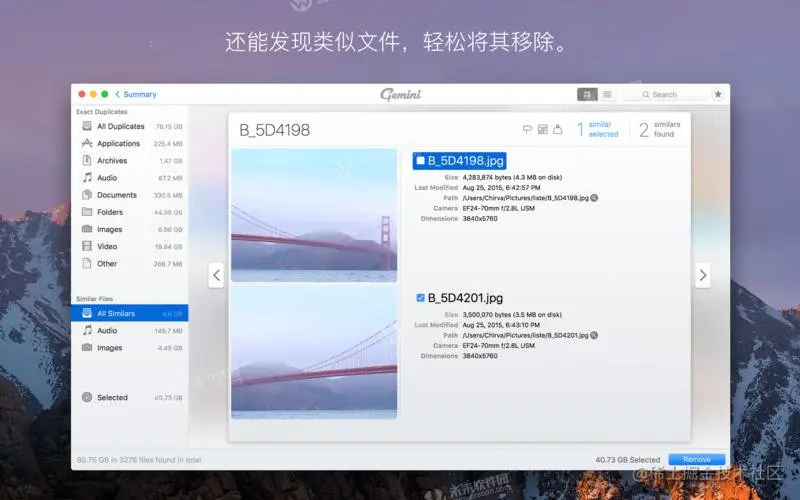800x500 pixels.
Task: Click 'Aug 25, 2015, 6:42:57 PM' date
Action: (x=501, y=188)
